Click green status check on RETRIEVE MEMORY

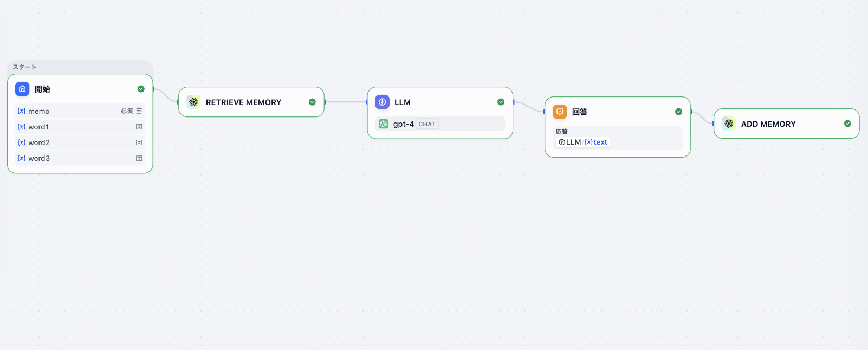[x=312, y=102]
